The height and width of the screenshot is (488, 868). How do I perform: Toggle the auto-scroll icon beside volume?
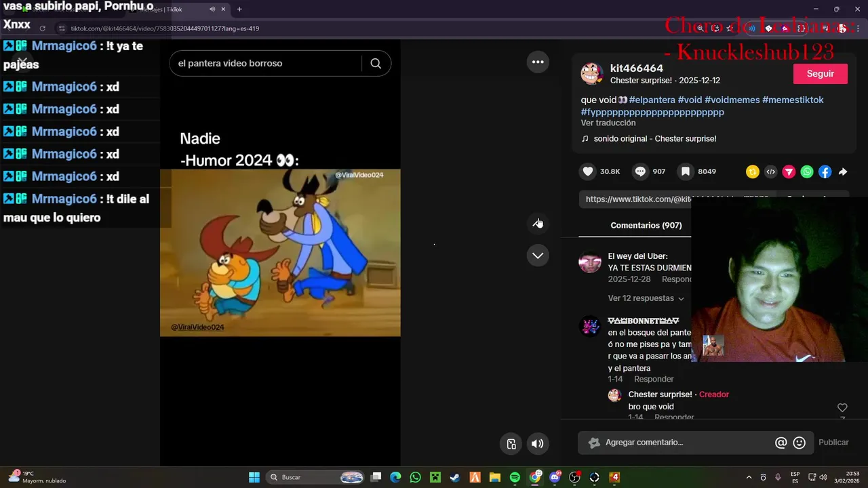[x=511, y=444]
